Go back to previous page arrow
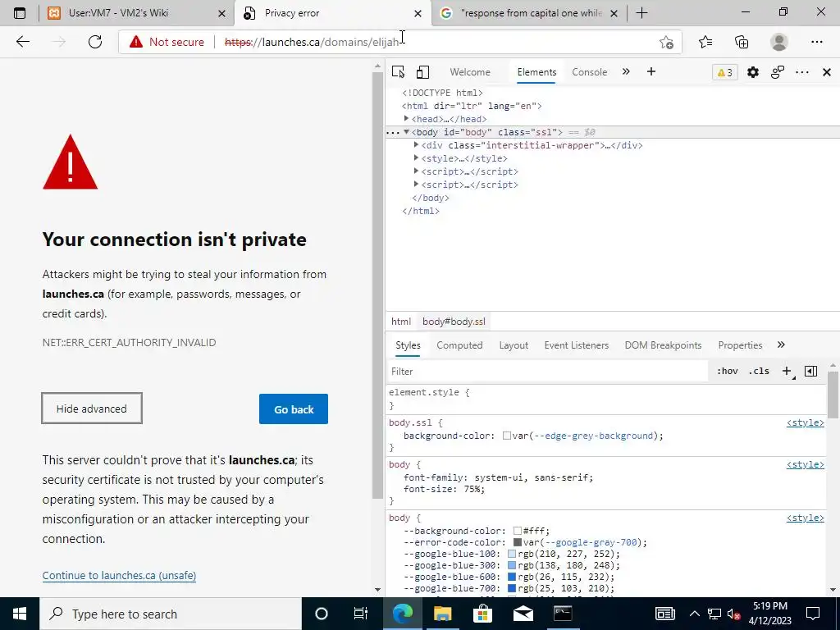The height and width of the screenshot is (630, 840). pyautogui.click(x=22, y=42)
